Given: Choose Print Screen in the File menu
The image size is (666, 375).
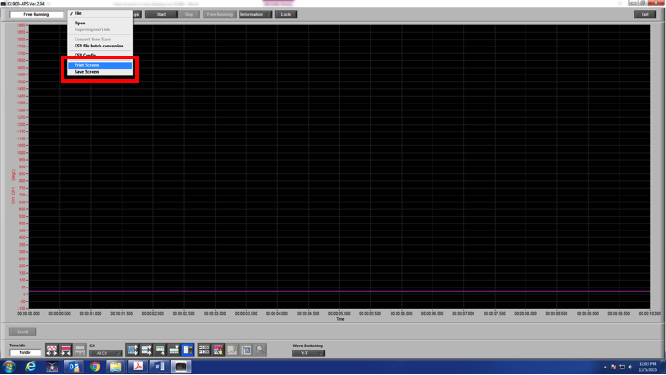Looking at the screenshot, I should pyautogui.click(x=100, y=65).
